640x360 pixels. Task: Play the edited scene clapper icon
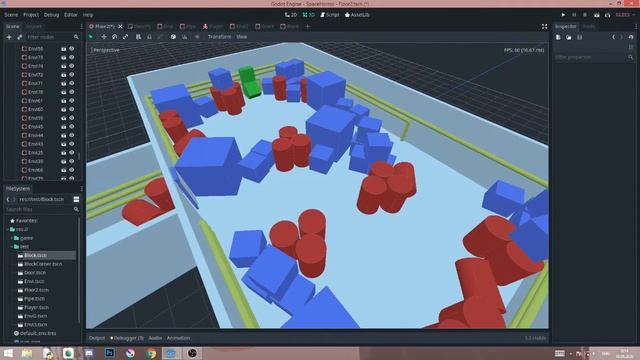[x=597, y=15]
